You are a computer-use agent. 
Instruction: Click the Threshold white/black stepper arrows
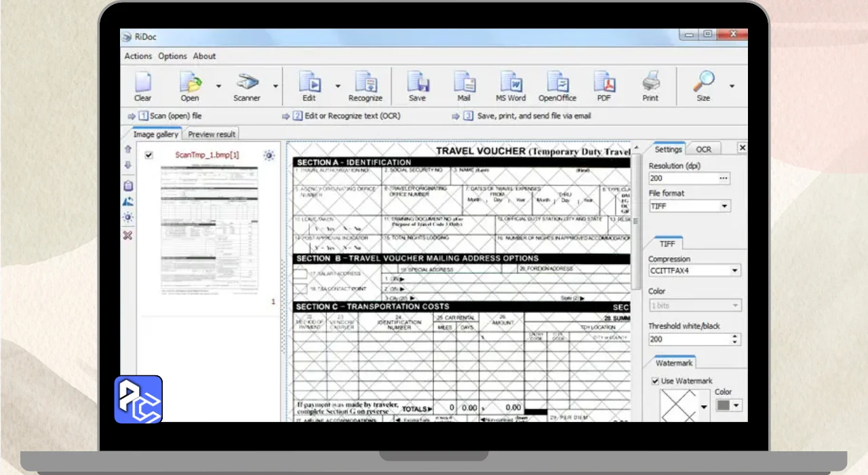(736, 339)
